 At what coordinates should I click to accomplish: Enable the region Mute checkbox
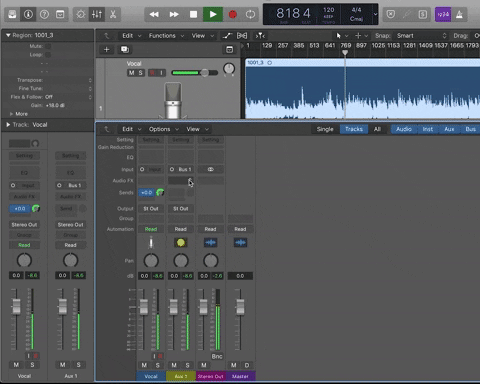point(48,46)
